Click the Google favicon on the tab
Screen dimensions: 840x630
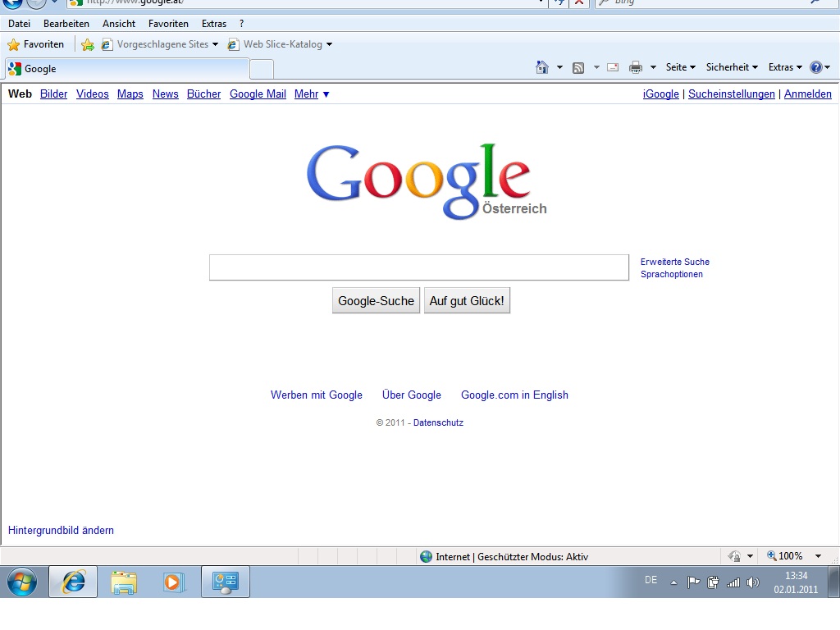pos(15,69)
